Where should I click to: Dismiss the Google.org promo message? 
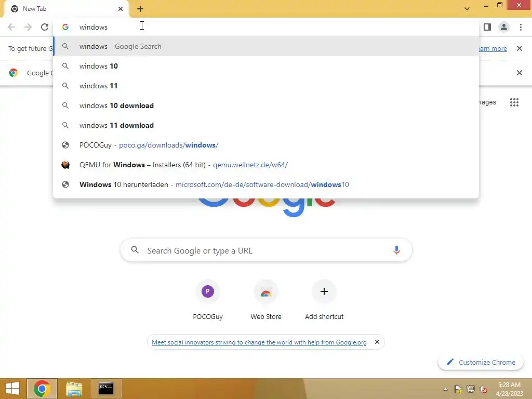tap(377, 342)
